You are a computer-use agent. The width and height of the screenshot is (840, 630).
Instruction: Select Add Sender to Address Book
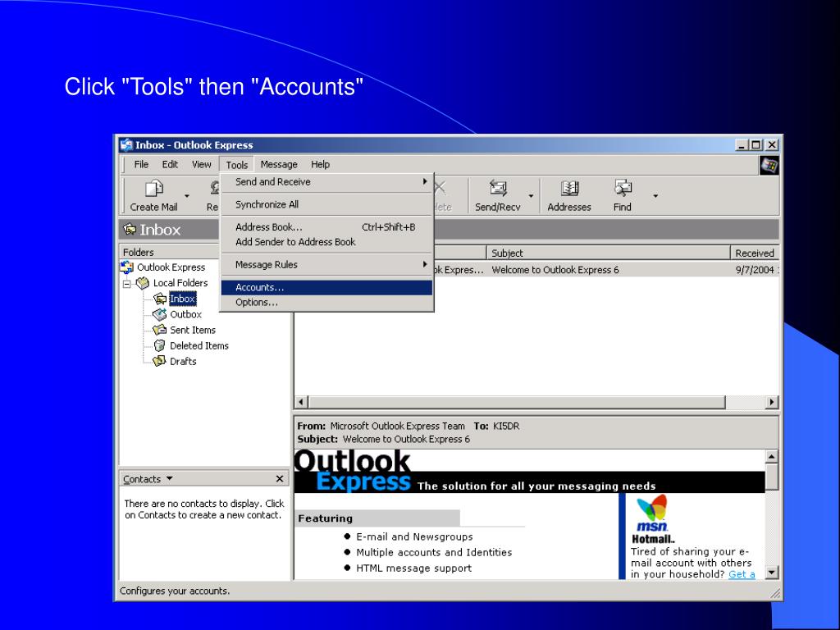[326, 242]
